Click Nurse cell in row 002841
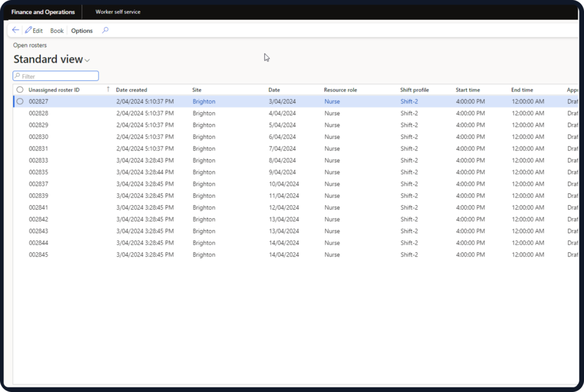This screenshot has height=392, width=584. (x=332, y=207)
